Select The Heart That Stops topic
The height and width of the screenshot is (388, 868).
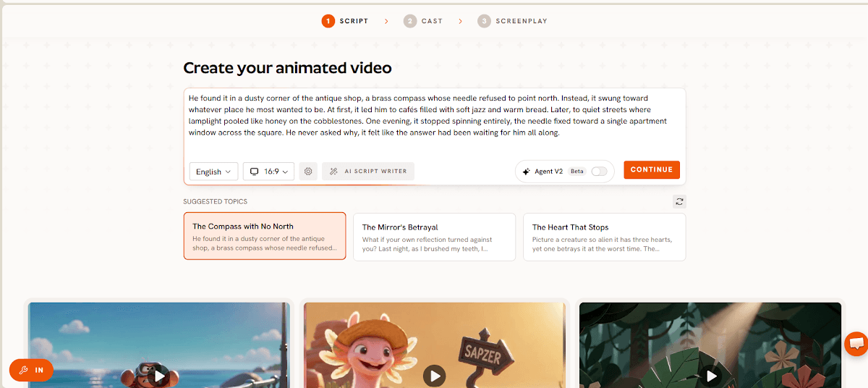point(604,237)
